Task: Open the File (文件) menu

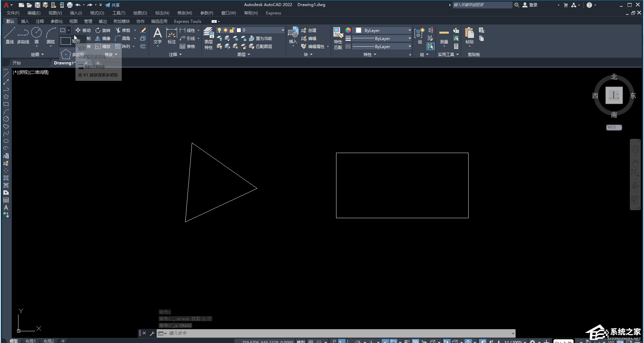Action: click(13, 13)
